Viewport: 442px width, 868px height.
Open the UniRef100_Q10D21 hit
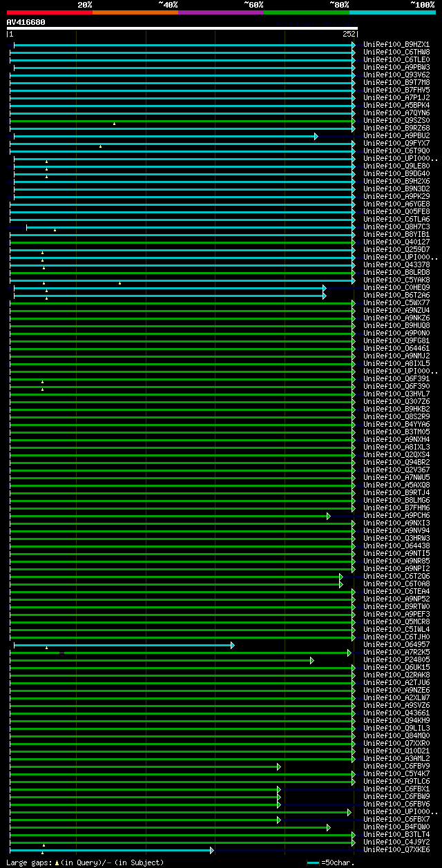[x=396, y=751]
